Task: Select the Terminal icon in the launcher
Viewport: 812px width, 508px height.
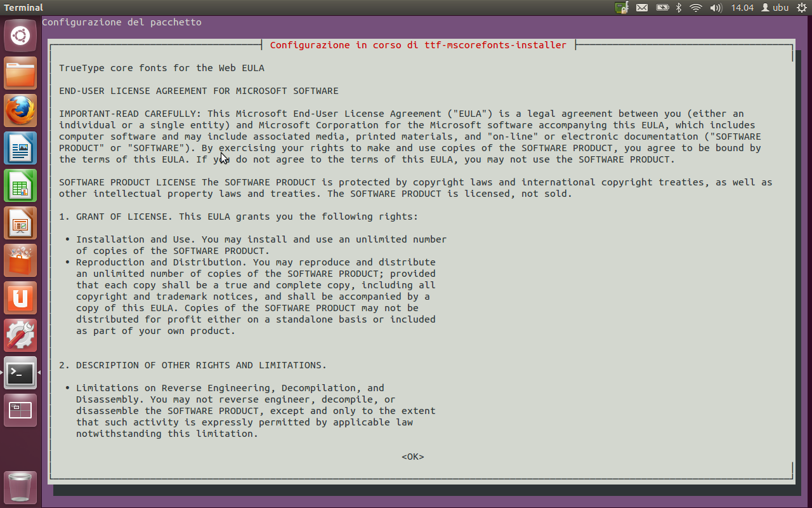Action: [x=20, y=373]
